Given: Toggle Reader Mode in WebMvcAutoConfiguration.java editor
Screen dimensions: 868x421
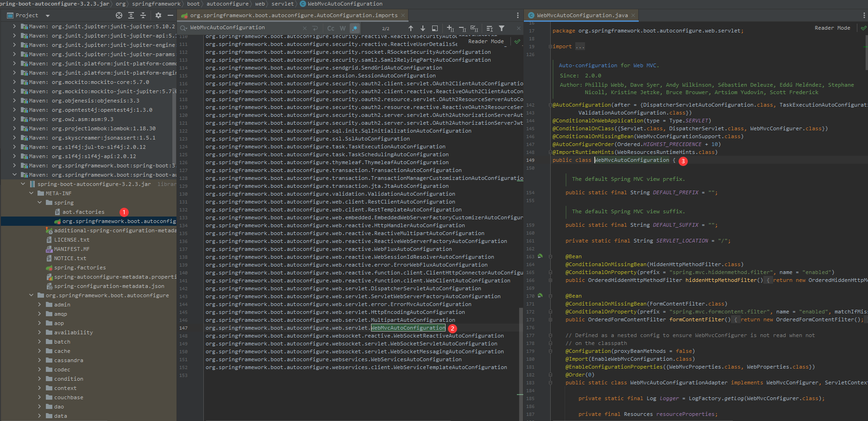Looking at the screenshot, I should 832,28.
